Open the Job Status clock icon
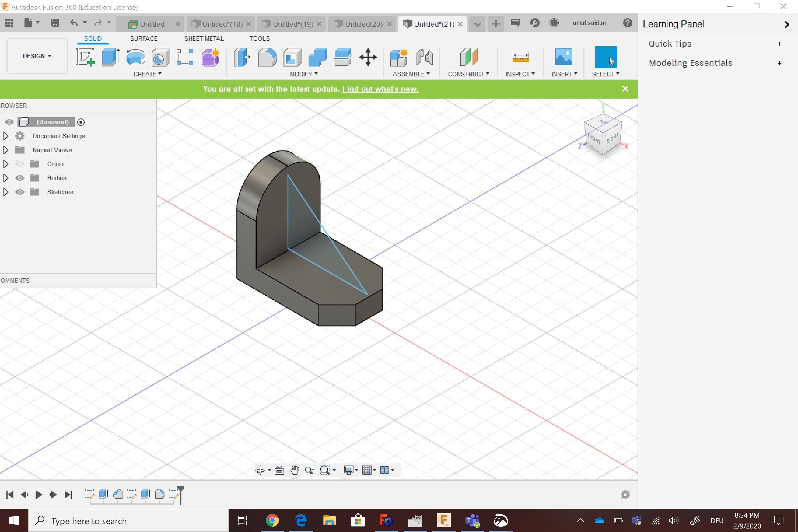This screenshot has width=798, height=532. point(554,23)
